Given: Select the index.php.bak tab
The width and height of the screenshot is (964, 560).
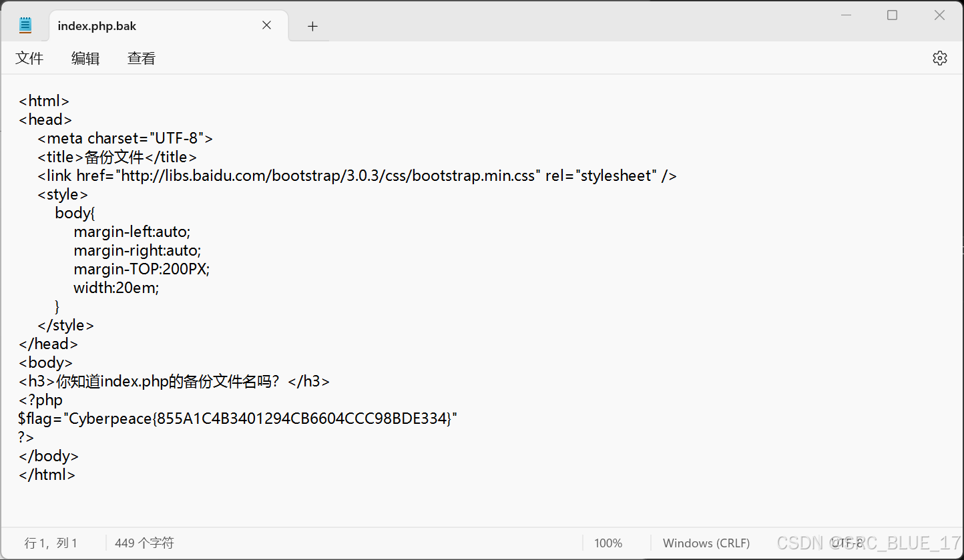Looking at the screenshot, I should coord(134,25).
